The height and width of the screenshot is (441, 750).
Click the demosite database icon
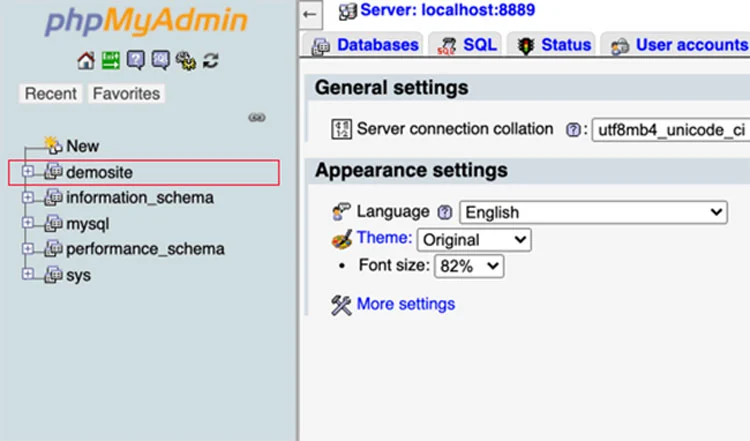(x=53, y=172)
